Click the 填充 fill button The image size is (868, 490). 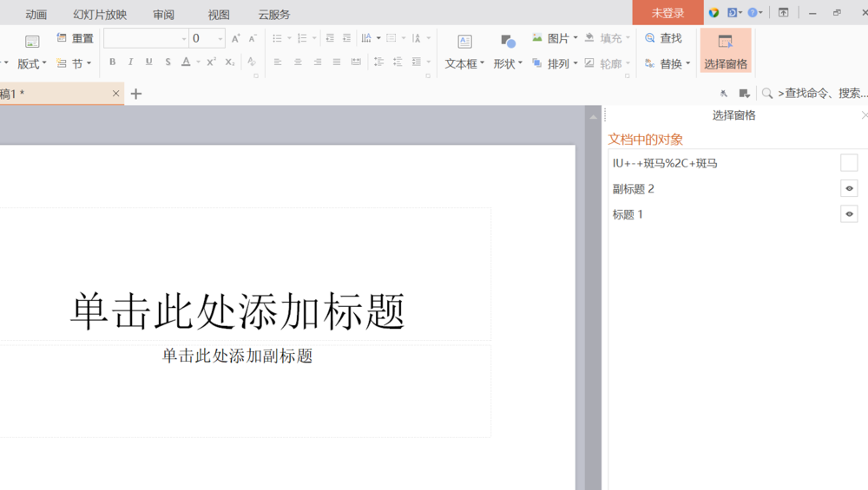click(x=608, y=38)
